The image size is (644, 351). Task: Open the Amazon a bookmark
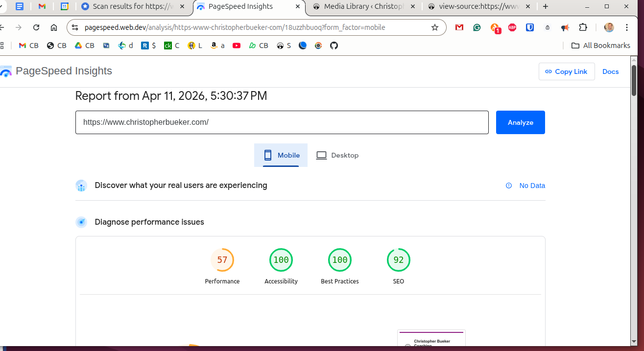218,46
